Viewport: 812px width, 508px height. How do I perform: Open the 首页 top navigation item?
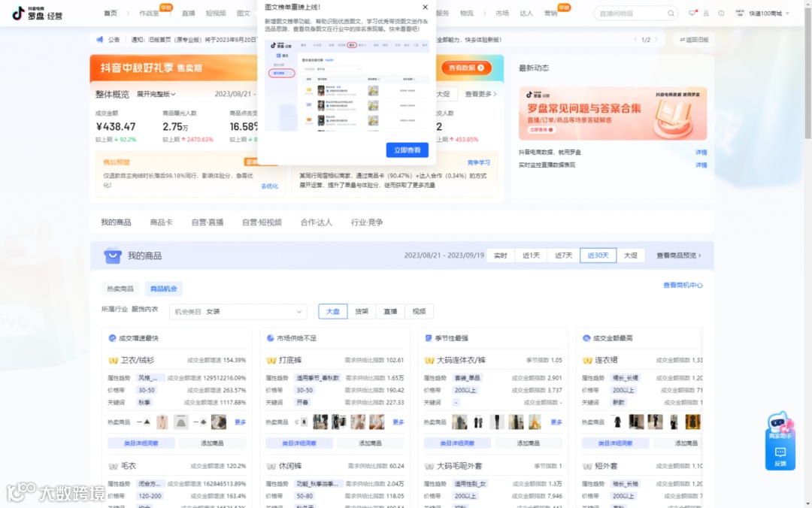(111, 14)
